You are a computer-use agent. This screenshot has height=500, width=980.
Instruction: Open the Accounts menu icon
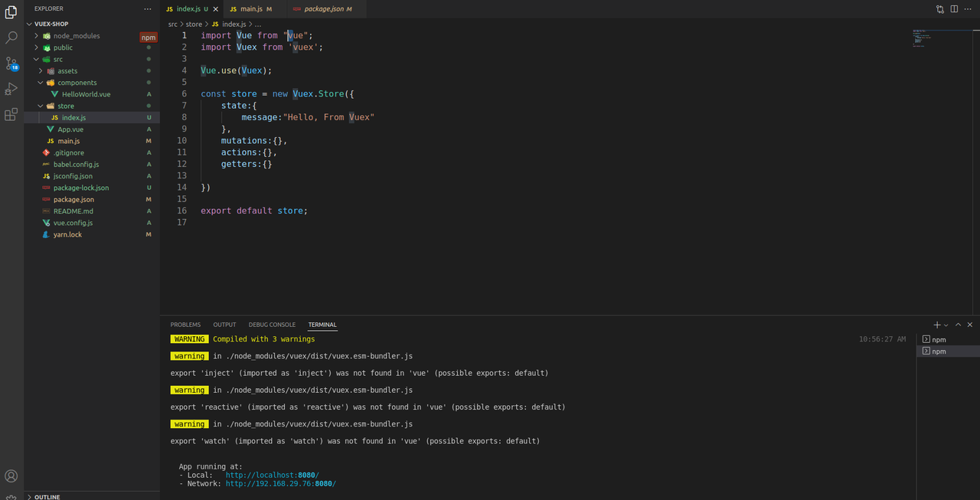pyautogui.click(x=11, y=476)
